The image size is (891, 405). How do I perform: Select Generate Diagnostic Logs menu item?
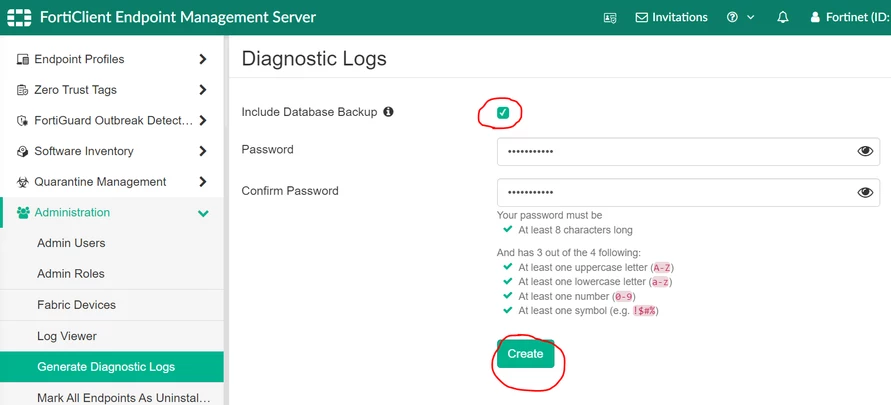[x=111, y=367]
